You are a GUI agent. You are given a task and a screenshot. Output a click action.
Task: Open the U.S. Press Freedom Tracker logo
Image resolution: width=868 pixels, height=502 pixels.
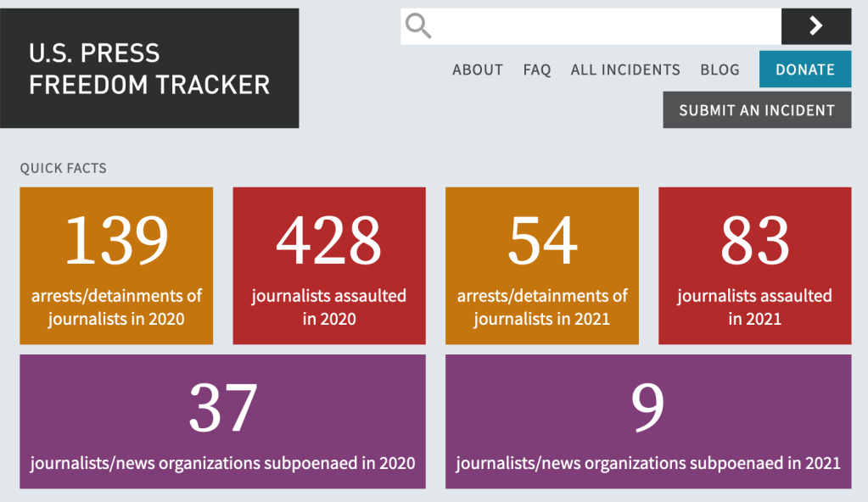point(149,69)
